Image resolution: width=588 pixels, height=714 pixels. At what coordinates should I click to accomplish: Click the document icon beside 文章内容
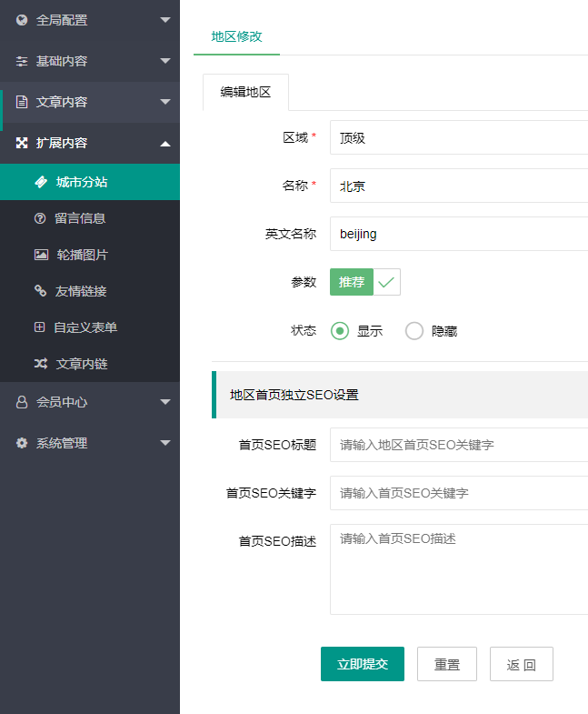point(22,102)
